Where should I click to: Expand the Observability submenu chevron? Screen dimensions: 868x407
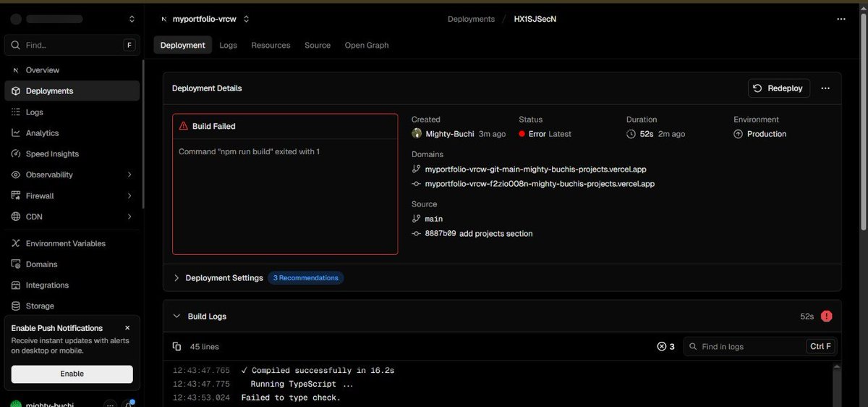tap(129, 175)
